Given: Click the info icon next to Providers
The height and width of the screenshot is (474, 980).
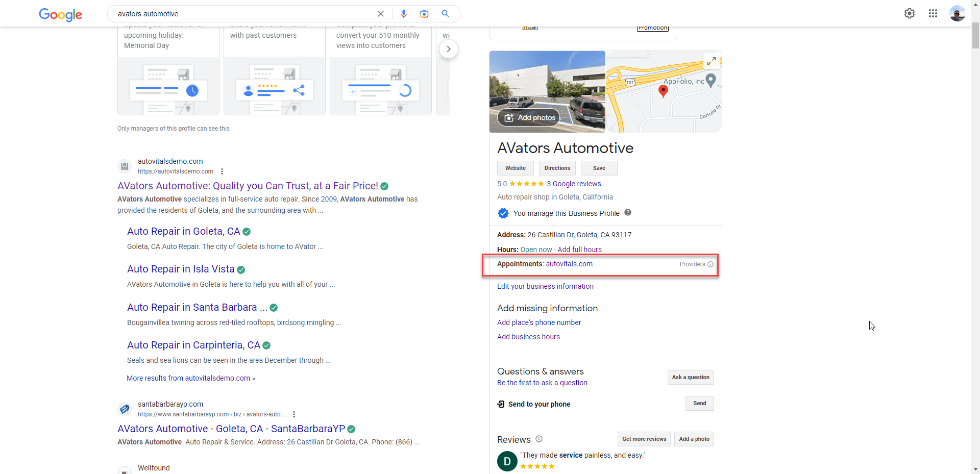Looking at the screenshot, I should [x=710, y=264].
